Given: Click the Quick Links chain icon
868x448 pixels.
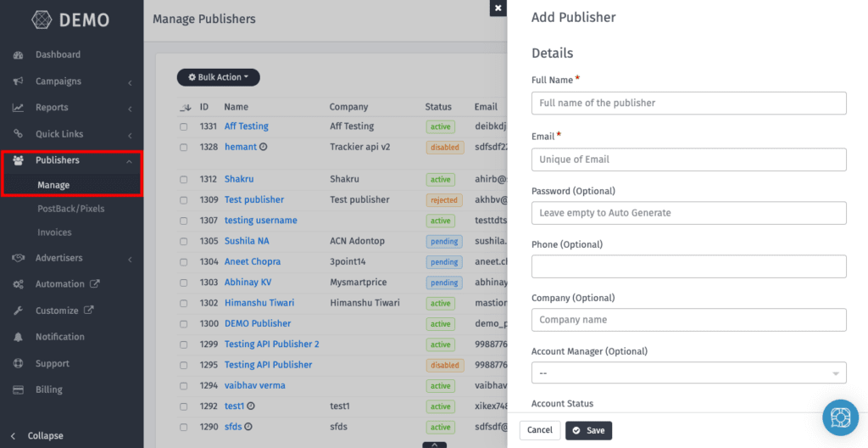Looking at the screenshot, I should click(x=18, y=134).
